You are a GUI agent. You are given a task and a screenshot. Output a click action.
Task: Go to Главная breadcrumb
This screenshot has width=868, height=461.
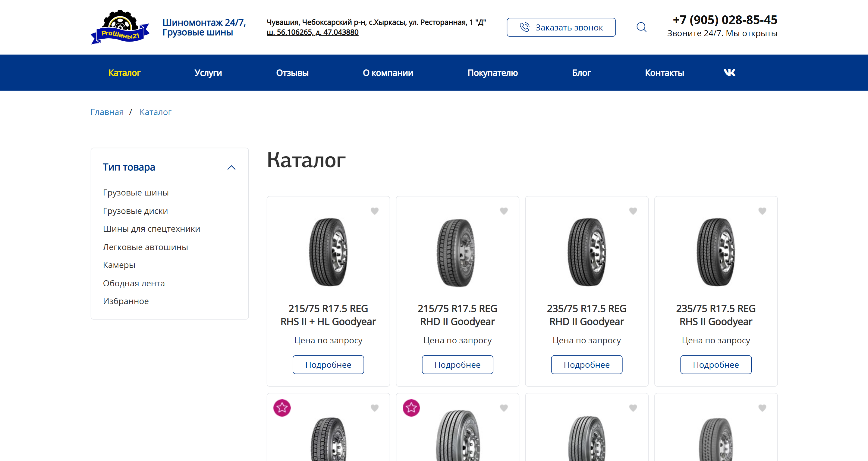tap(107, 112)
